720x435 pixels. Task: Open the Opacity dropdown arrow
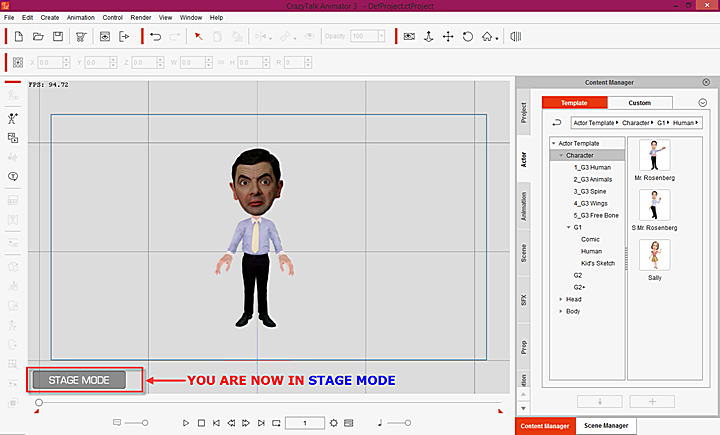coord(381,36)
